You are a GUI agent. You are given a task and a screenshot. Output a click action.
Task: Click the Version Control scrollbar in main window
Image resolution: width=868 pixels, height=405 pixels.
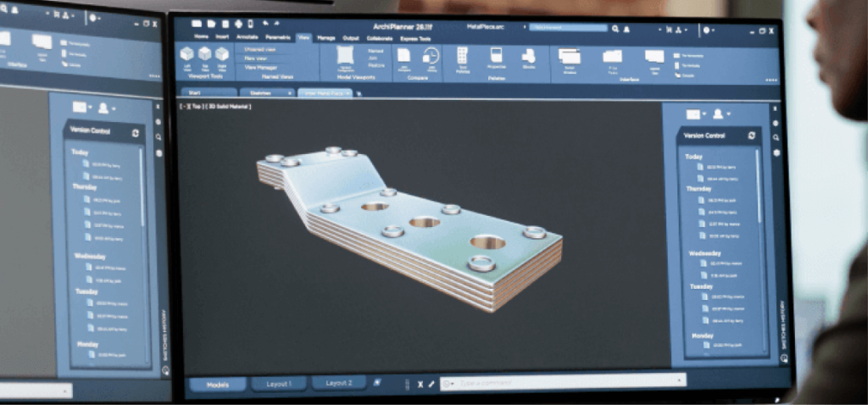758,186
